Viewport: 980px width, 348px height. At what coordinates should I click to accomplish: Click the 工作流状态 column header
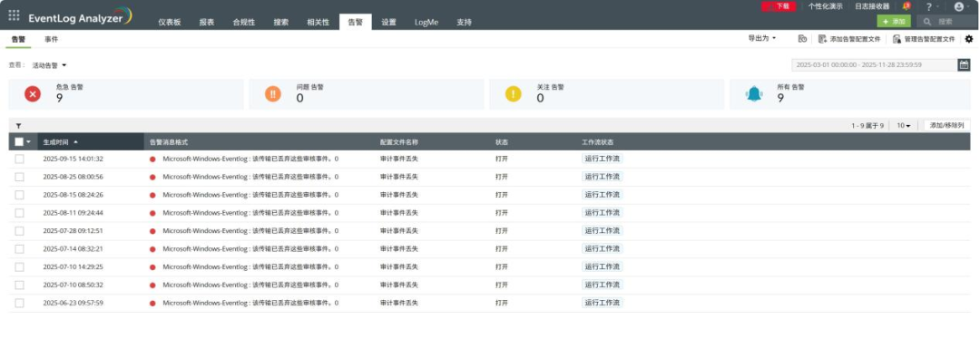[x=598, y=142]
